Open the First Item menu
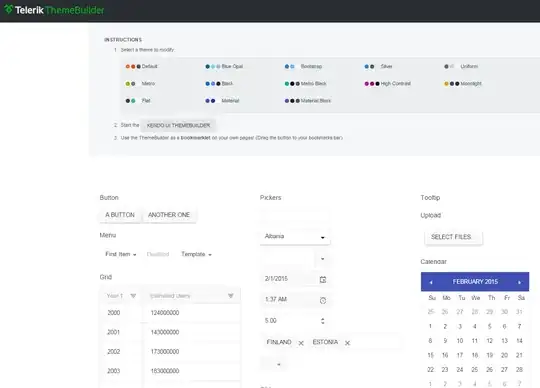The image size is (540, 388). pyautogui.click(x=121, y=254)
